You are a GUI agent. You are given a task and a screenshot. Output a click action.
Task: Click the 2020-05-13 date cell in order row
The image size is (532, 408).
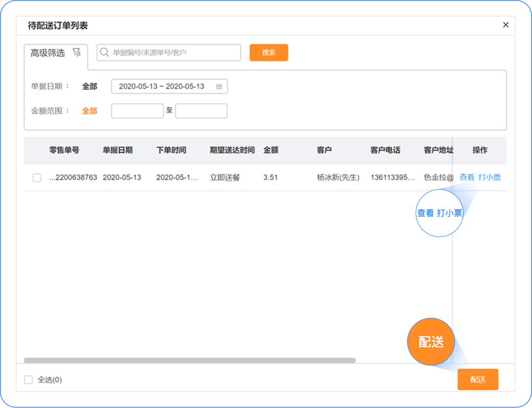pyautogui.click(x=122, y=177)
